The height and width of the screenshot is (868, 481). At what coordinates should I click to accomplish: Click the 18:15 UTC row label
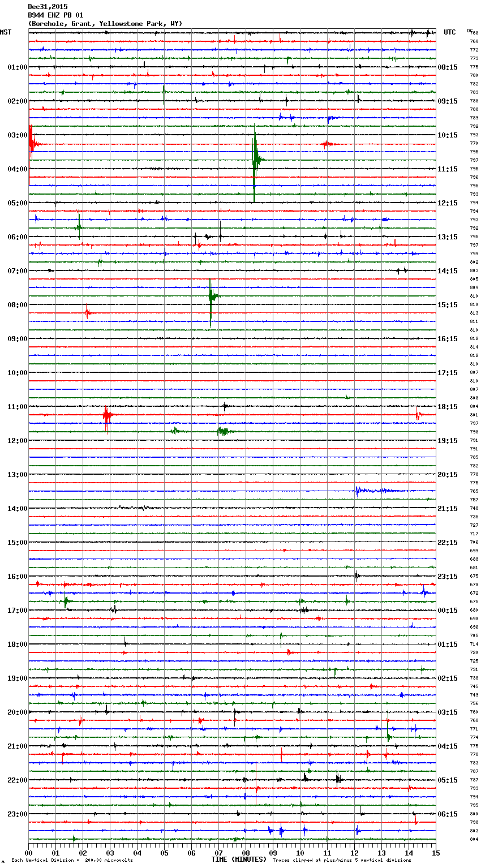448,407
